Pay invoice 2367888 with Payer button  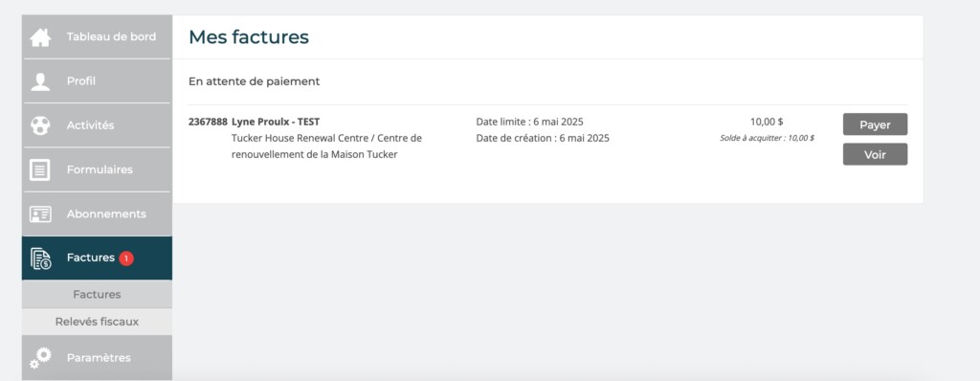tap(875, 124)
